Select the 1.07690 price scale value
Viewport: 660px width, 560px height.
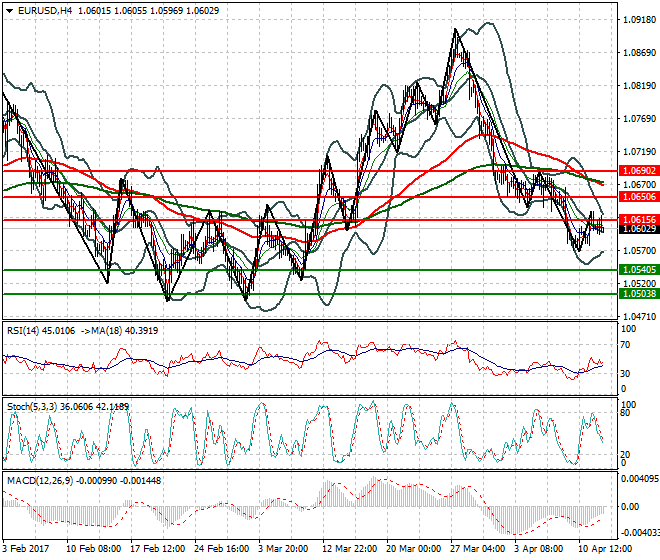pos(639,119)
